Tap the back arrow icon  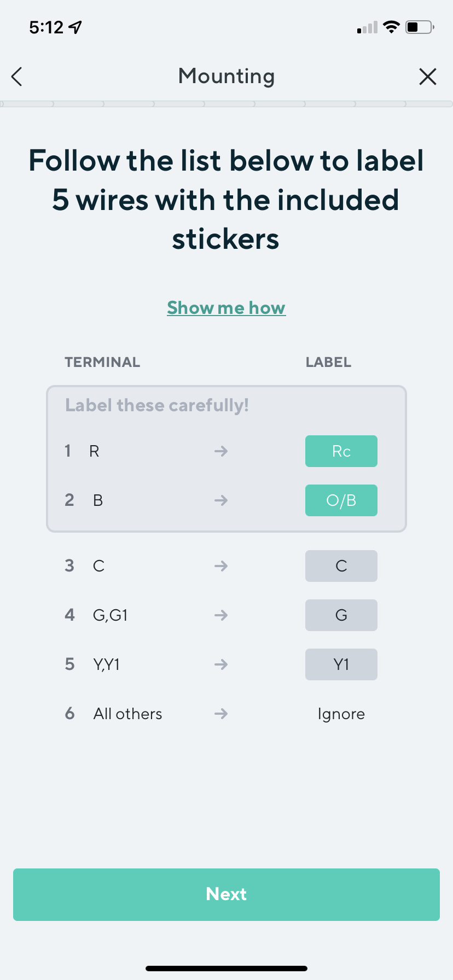17,77
